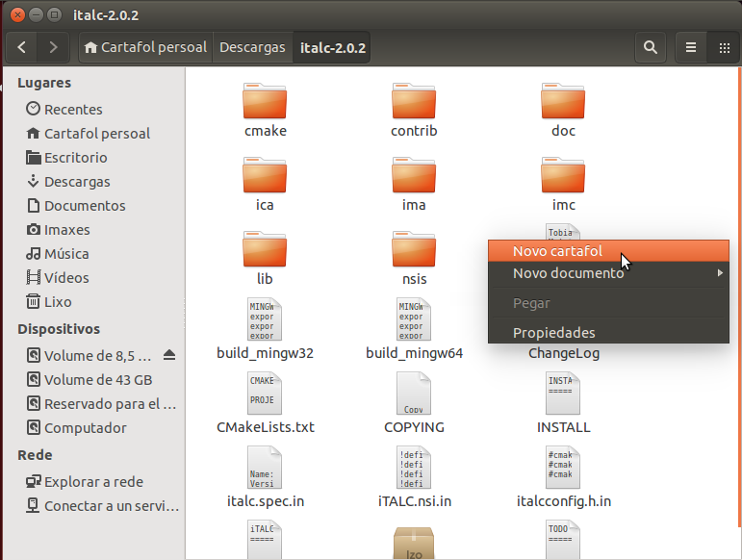This screenshot has width=742, height=560.
Task: Open Computador in the sidebar
Action: (x=93, y=428)
